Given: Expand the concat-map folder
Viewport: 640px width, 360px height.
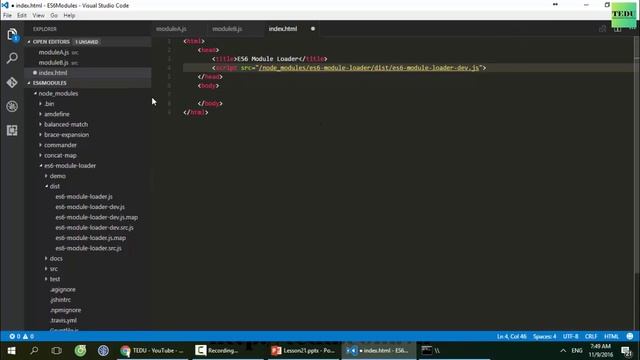Looking at the screenshot, I should click(60, 155).
